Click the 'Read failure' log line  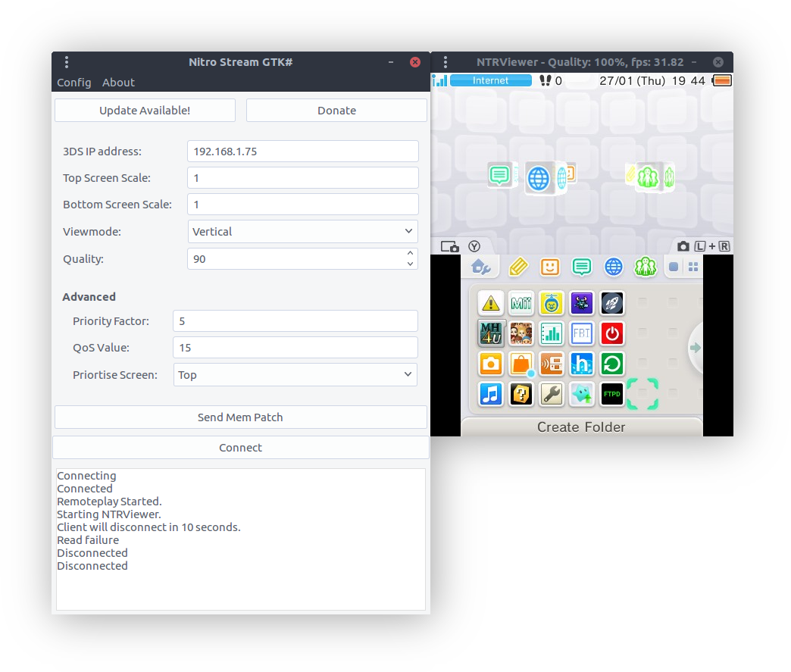tap(88, 540)
